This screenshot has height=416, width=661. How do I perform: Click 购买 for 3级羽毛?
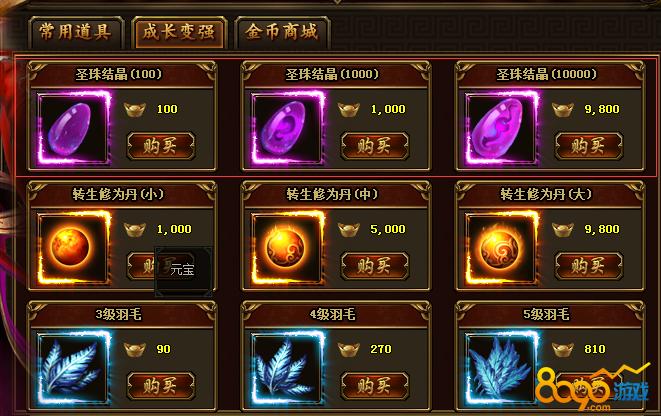161,386
